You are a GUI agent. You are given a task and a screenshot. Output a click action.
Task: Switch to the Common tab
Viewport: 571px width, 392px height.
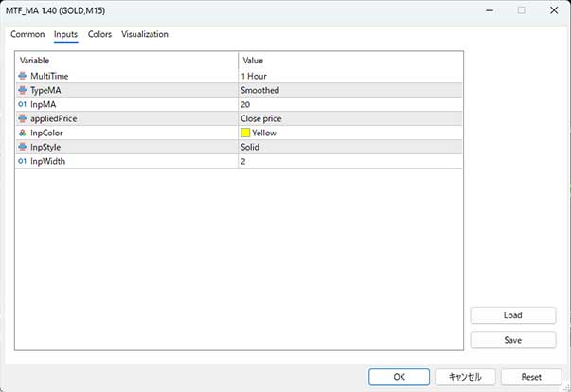click(27, 34)
